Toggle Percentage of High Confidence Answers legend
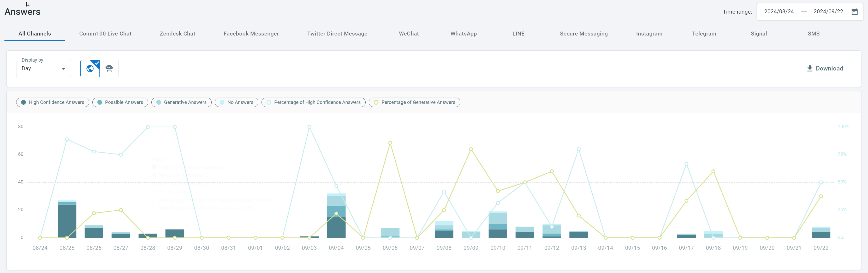This screenshot has height=273, width=868. tap(313, 102)
